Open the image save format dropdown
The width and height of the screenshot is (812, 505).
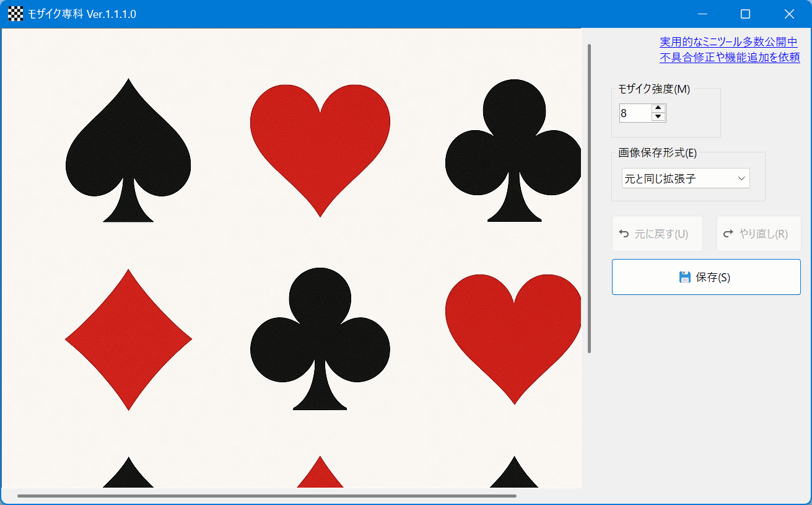(x=686, y=178)
